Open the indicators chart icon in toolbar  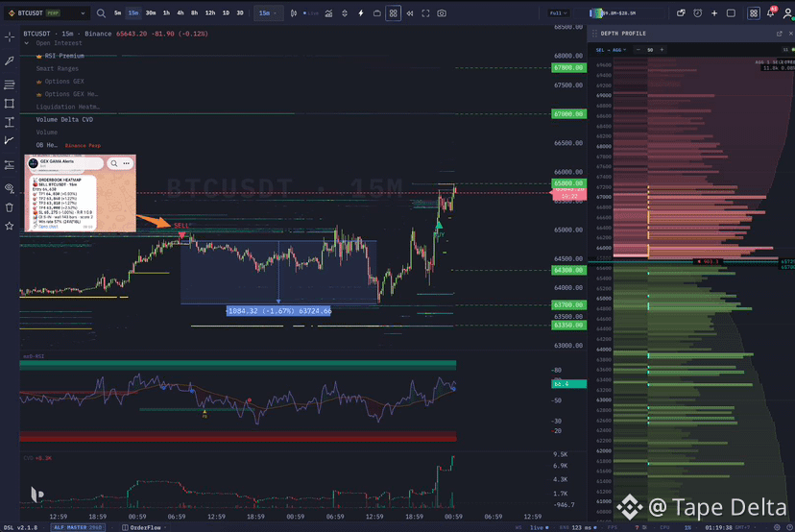click(328, 13)
